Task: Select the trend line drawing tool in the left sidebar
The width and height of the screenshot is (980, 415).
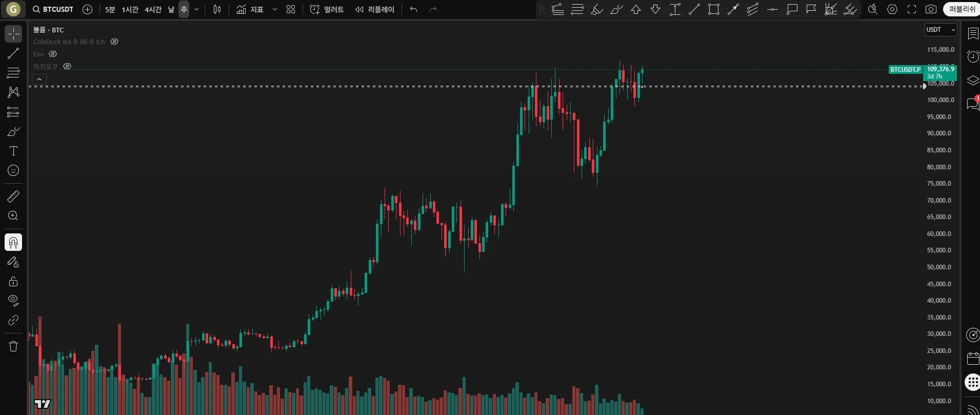Action: 13,53
